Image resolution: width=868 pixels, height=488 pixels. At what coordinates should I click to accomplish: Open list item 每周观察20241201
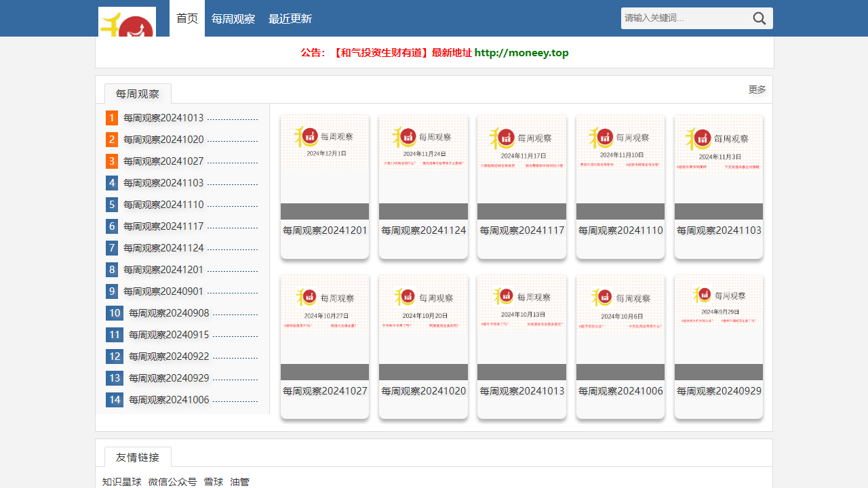163,270
